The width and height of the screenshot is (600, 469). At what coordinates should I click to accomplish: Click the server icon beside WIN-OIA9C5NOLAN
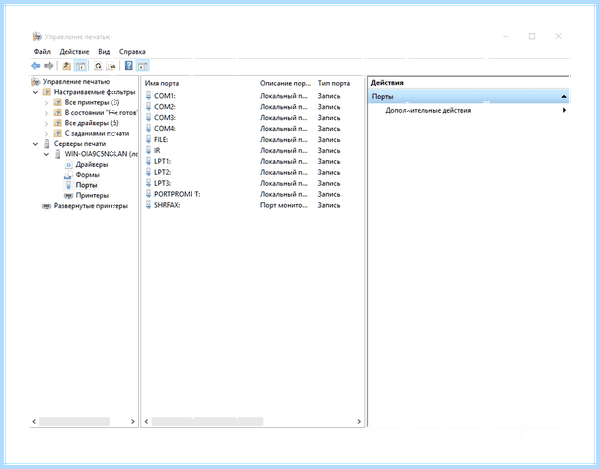(x=58, y=154)
